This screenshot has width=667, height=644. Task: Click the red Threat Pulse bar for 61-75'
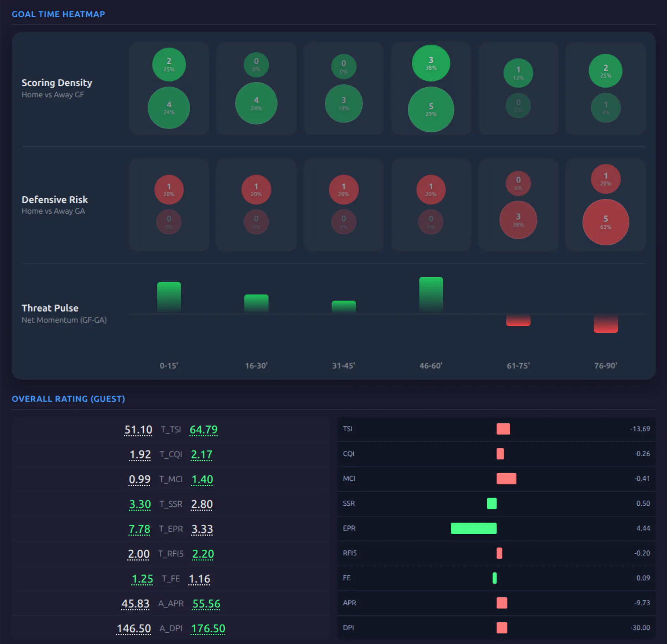click(518, 320)
